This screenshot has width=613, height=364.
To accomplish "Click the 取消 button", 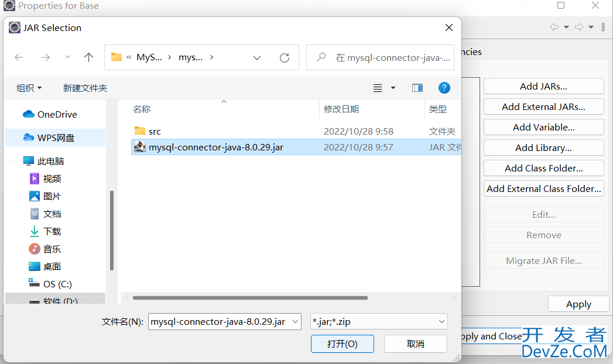I will (416, 344).
